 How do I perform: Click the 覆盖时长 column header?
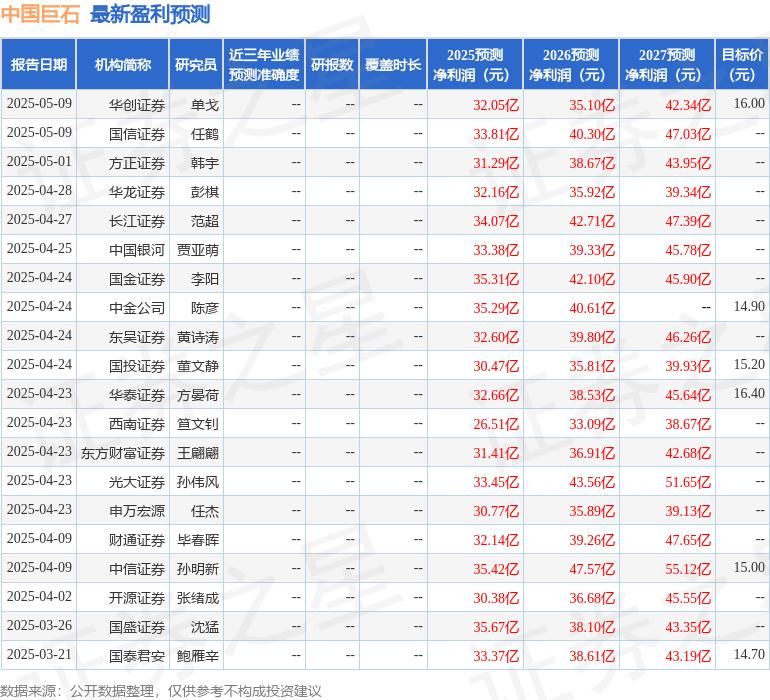393,65
